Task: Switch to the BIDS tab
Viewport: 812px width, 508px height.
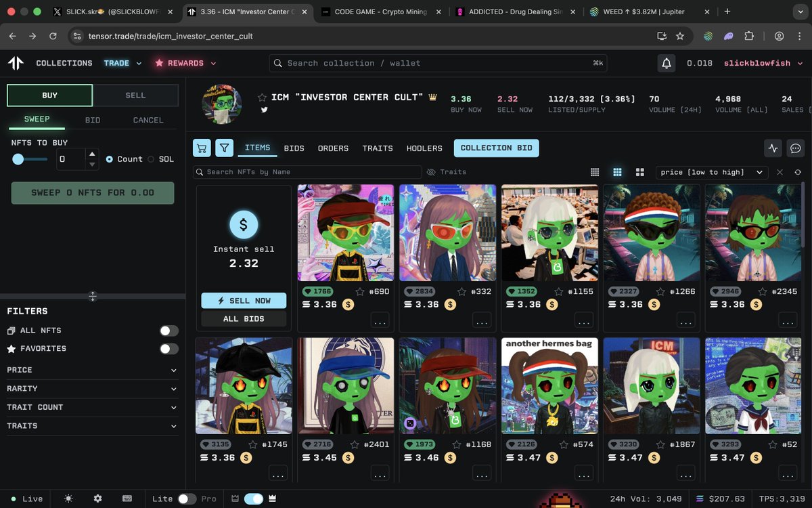Action: [294, 148]
